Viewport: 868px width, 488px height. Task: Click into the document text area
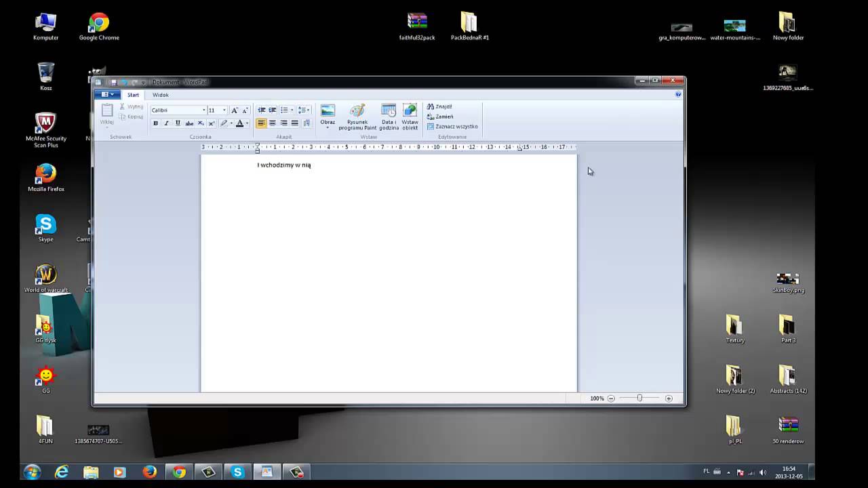click(x=389, y=273)
